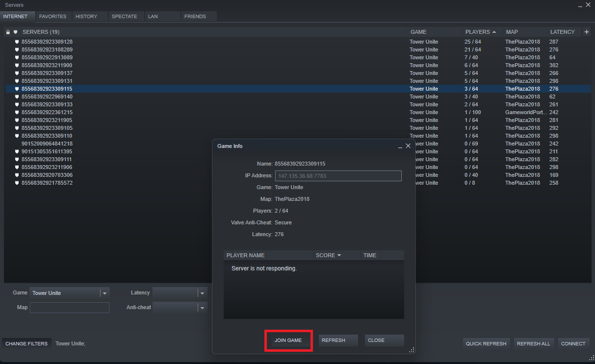The width and height of the screenshot is (595, 364).
Task: Sort player list by Score column
Action: point(336,255)
